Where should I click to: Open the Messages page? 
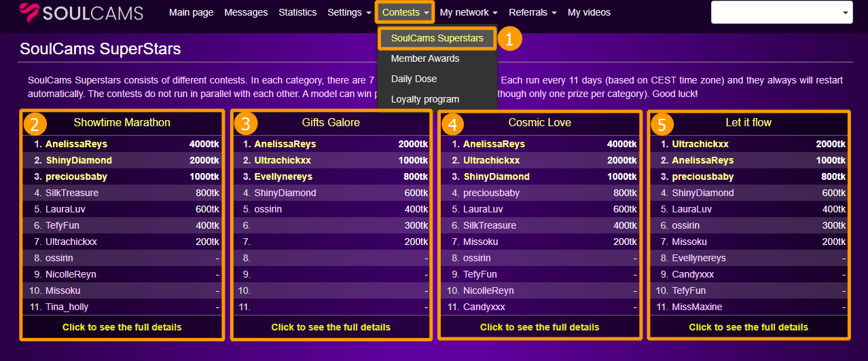coord(246,12)
